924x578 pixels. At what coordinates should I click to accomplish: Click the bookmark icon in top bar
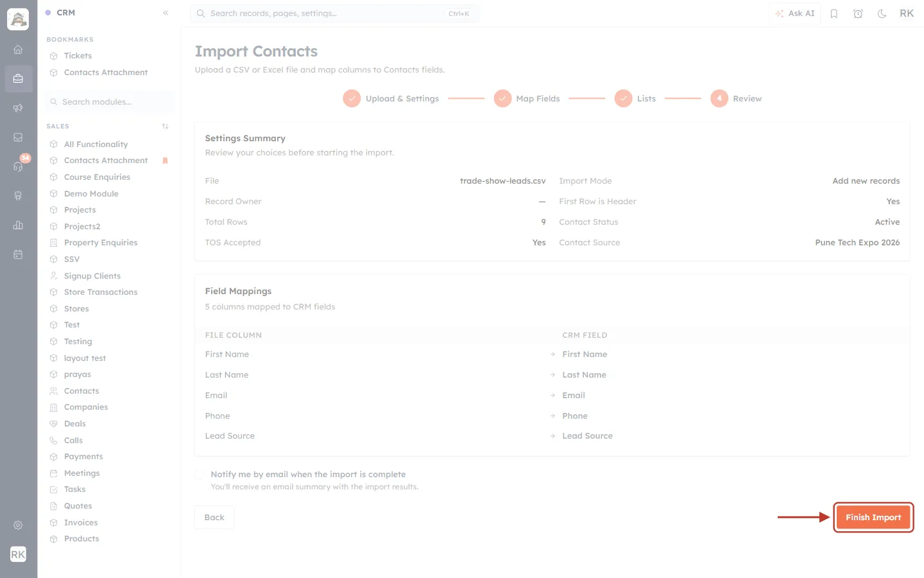[x=834, y=13]
